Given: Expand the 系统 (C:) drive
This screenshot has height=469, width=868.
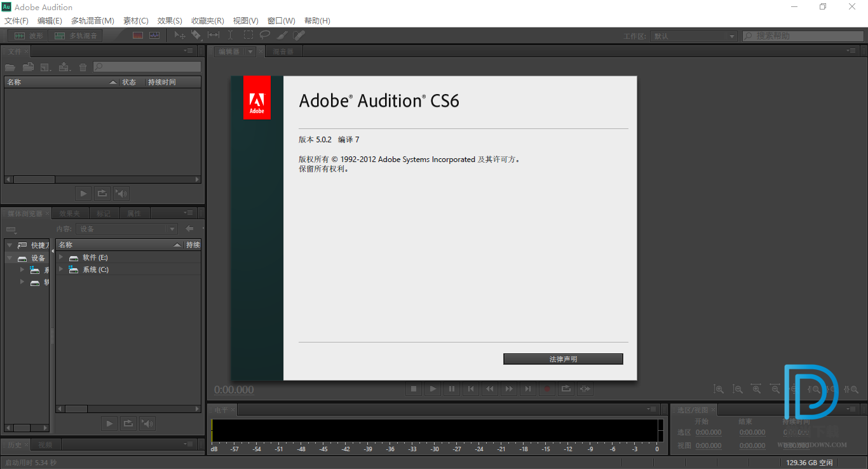Looking at the screenshot, I should 62,269.
